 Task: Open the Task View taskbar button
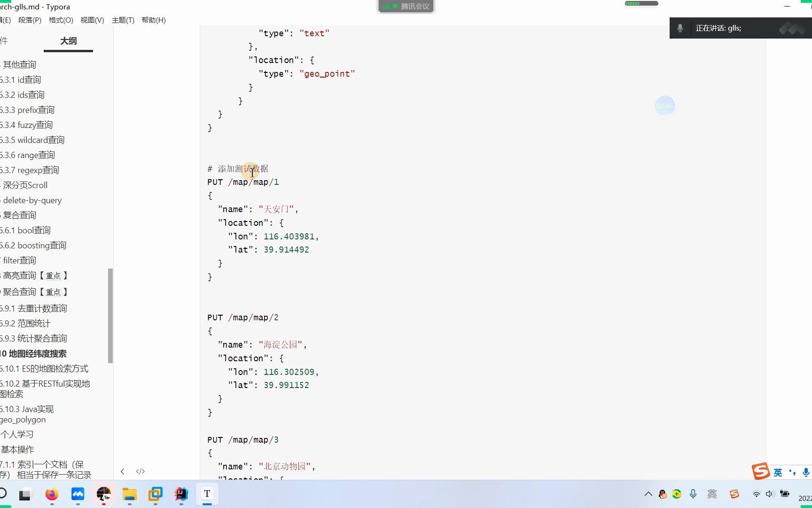(25, 494)
